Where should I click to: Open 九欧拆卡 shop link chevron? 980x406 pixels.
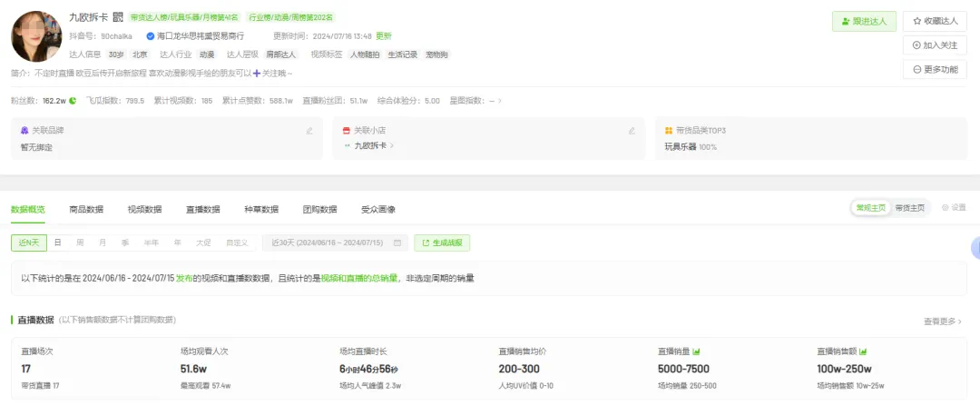[x=391, y=145]
